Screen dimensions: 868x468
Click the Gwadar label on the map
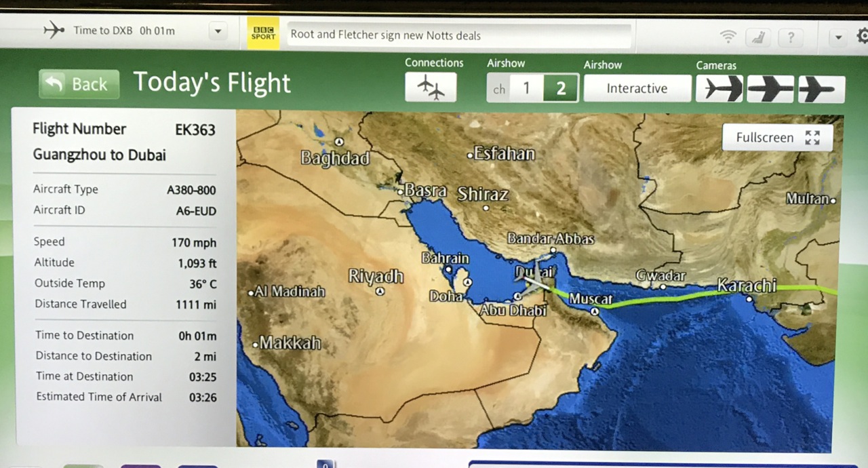tap(660, 276)
